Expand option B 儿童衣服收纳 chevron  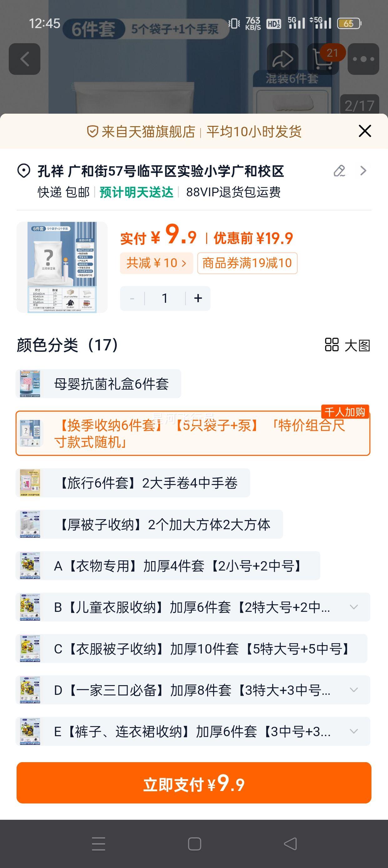[x=354, y=607]
